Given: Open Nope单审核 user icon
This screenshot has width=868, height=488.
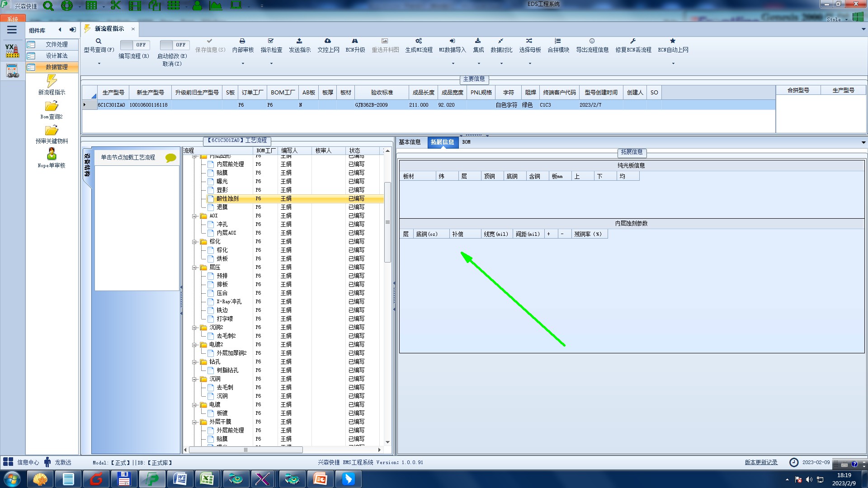Looking at the screenshot, I should tap(52, 155).
